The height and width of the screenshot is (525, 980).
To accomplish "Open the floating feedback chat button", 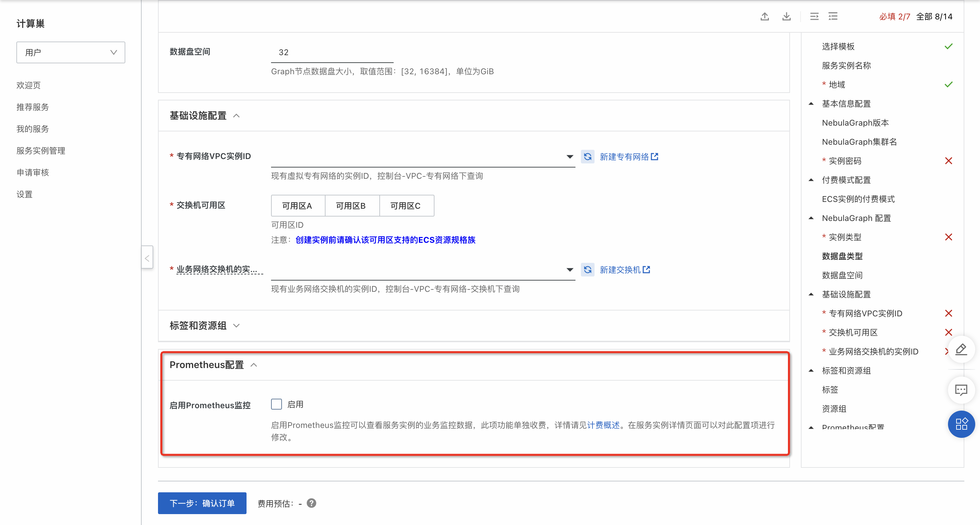I will tap(961, 389).
